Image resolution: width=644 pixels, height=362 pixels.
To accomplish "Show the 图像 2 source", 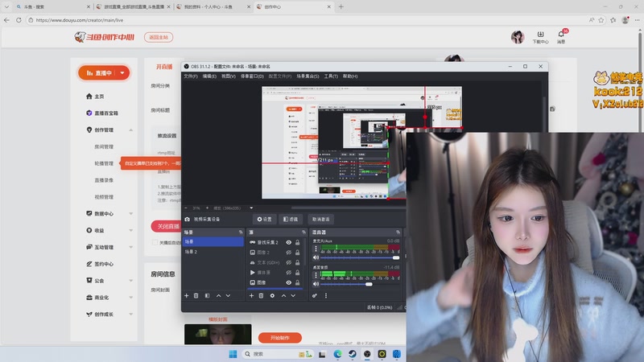I will 289,253.
